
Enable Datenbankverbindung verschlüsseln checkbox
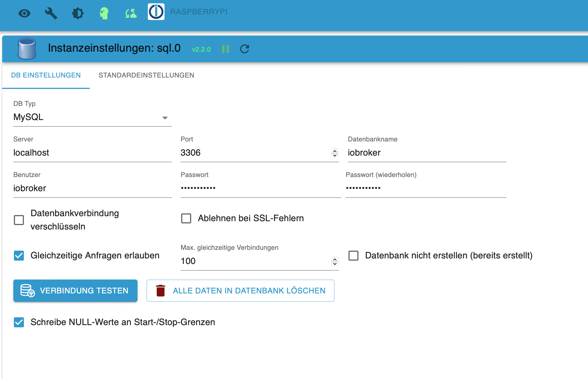pyautogui.click(x=19, y=220)
